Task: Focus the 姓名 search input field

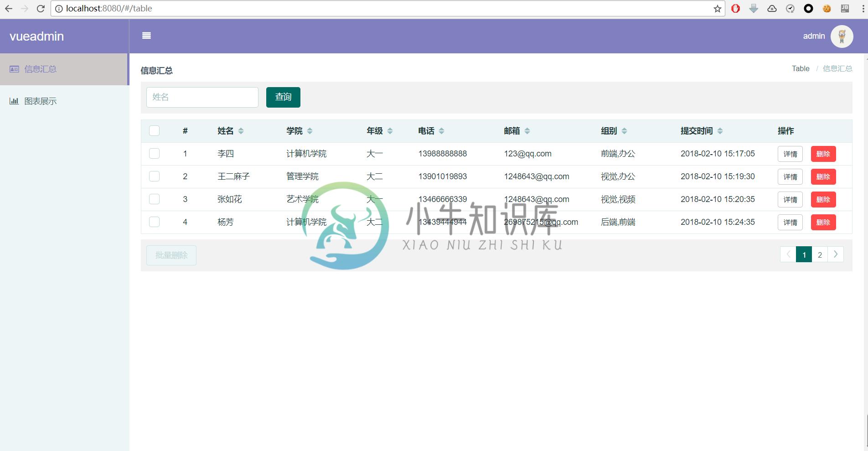Action: point(202,97)
